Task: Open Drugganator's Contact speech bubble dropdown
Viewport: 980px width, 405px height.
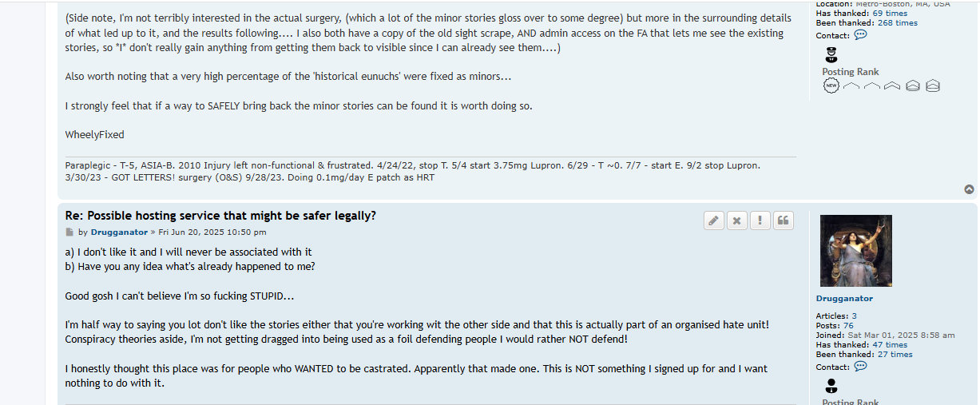Action: (860, 367)
